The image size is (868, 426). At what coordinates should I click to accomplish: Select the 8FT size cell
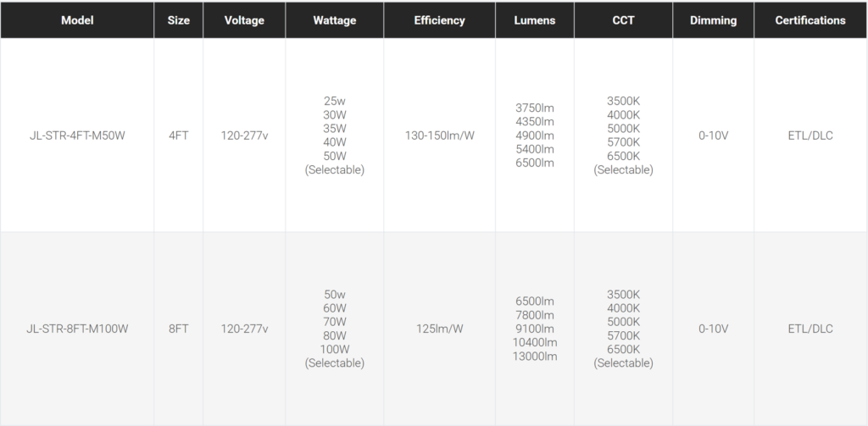(179, 329)
